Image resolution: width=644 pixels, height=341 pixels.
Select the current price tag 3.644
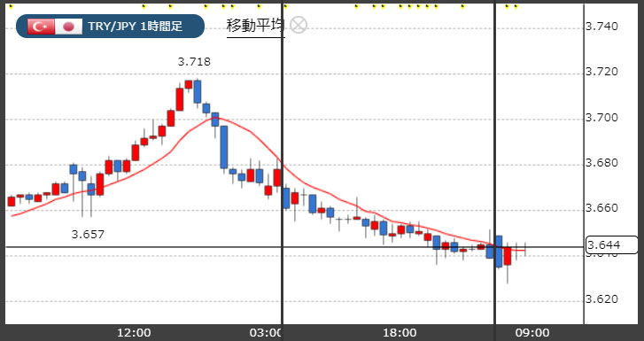(612, 245)
